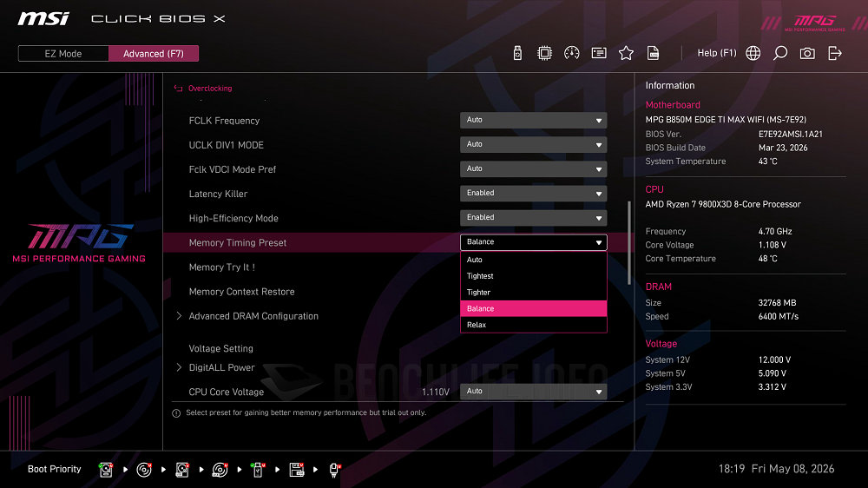Screen dimensions: 868x488
Task: Open the CPU Core Voltage dropdown
Action: (533, 392)
